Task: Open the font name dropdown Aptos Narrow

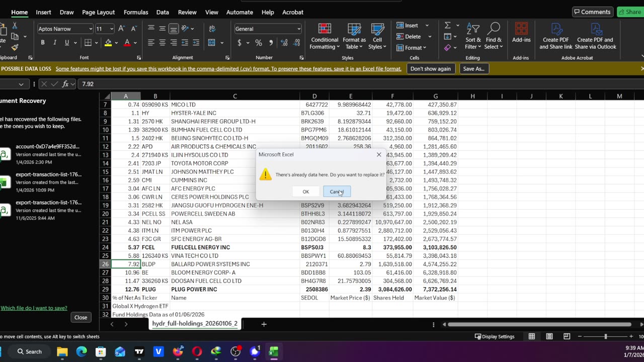Action: [x=91, y=29]
